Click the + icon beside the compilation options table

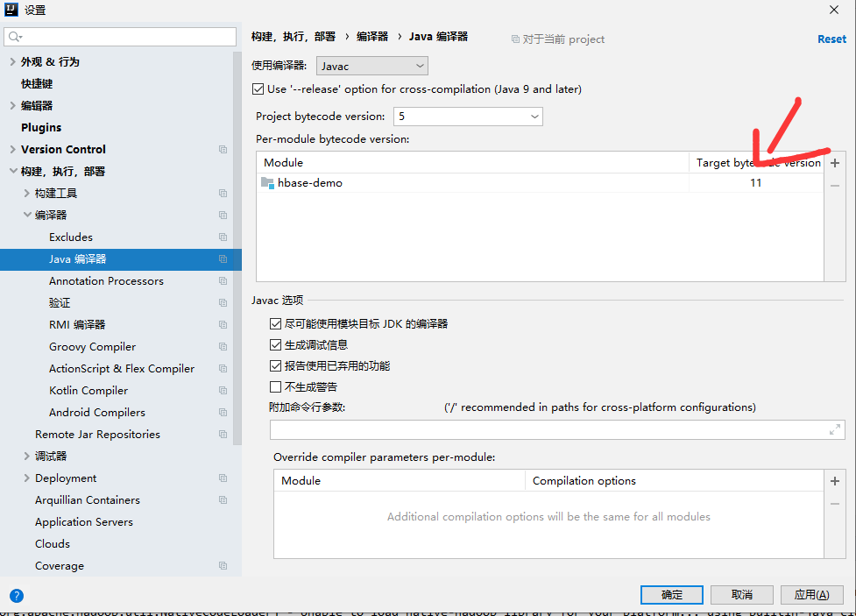834,480
